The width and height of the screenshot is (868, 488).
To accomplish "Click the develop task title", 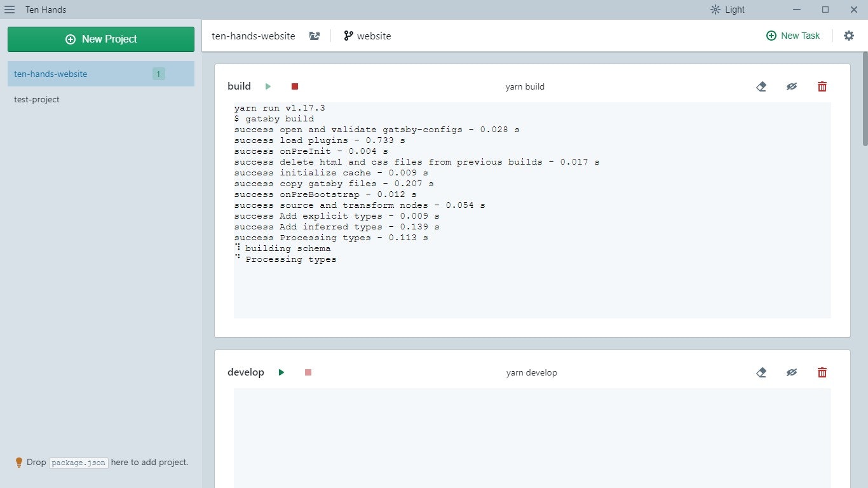I will tap(246, 372).
